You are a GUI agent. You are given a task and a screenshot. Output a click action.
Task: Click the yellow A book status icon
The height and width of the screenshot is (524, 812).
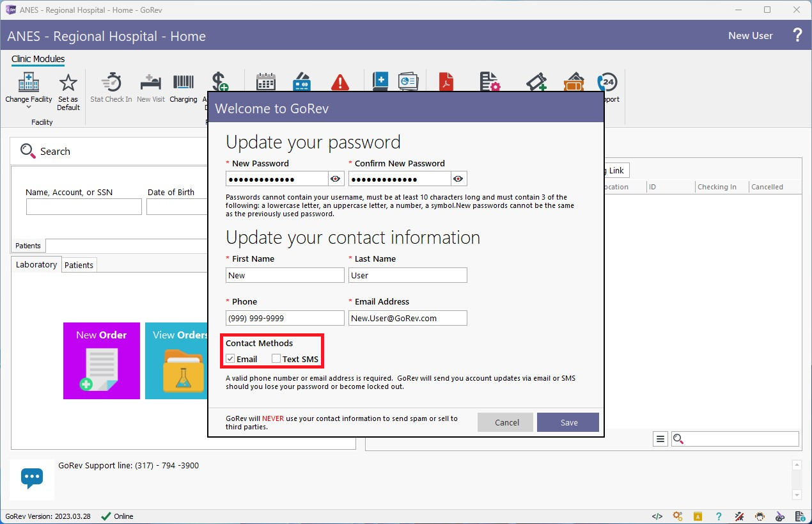698,516
